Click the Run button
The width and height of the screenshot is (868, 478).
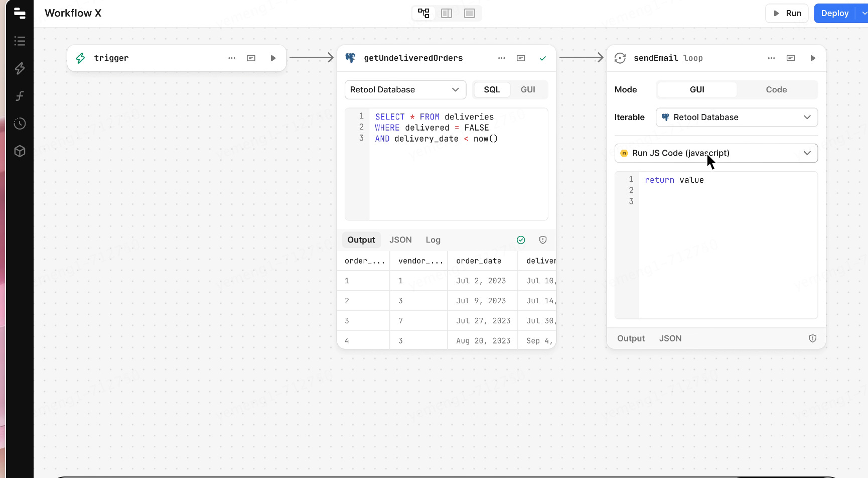[x=787, y=13]
